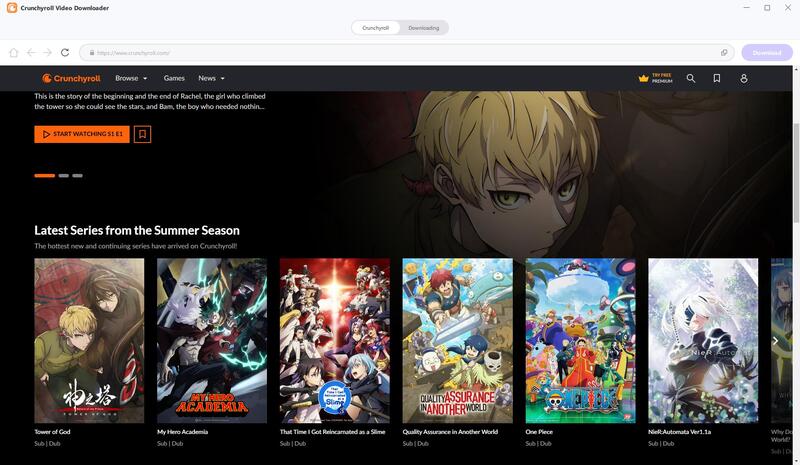Expand the News dropdown menu
The image size is (800, 465).
click(x=211, y=78)
